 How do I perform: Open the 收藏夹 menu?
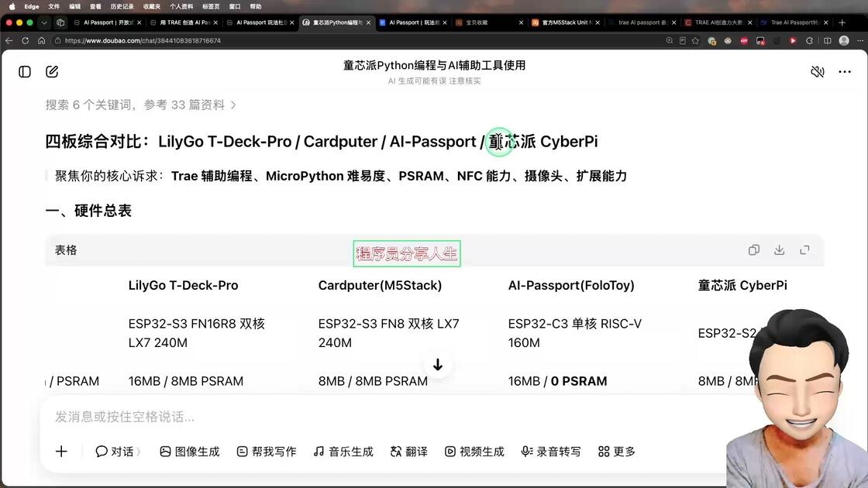(152, 7)
